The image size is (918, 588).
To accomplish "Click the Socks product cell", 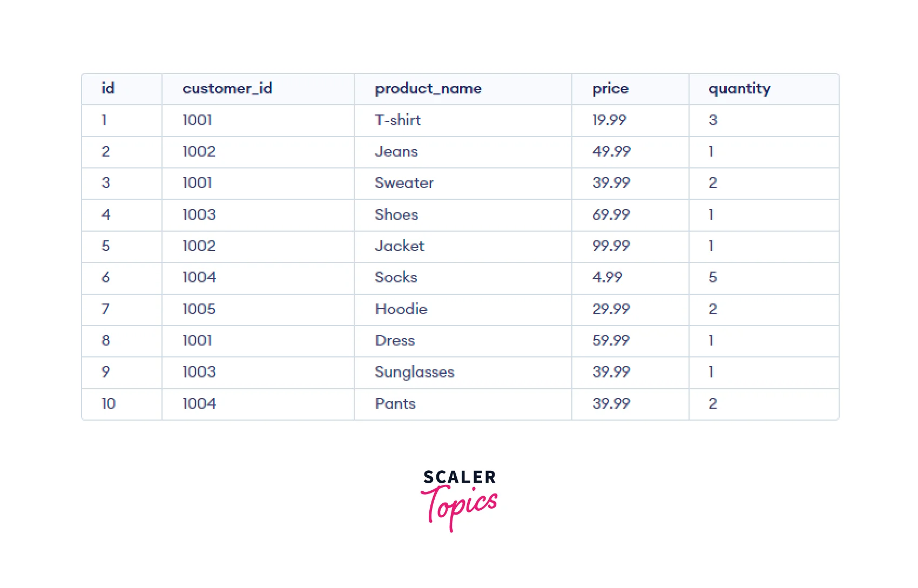I will (396, 278).
